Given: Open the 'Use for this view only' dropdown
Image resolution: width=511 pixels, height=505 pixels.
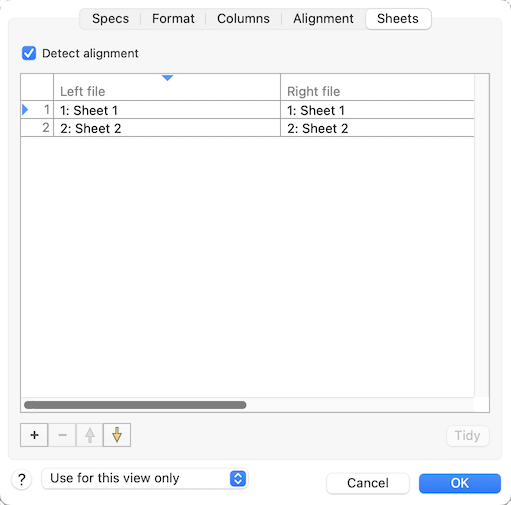Looking at the screenshot, I should coord(145,479).
